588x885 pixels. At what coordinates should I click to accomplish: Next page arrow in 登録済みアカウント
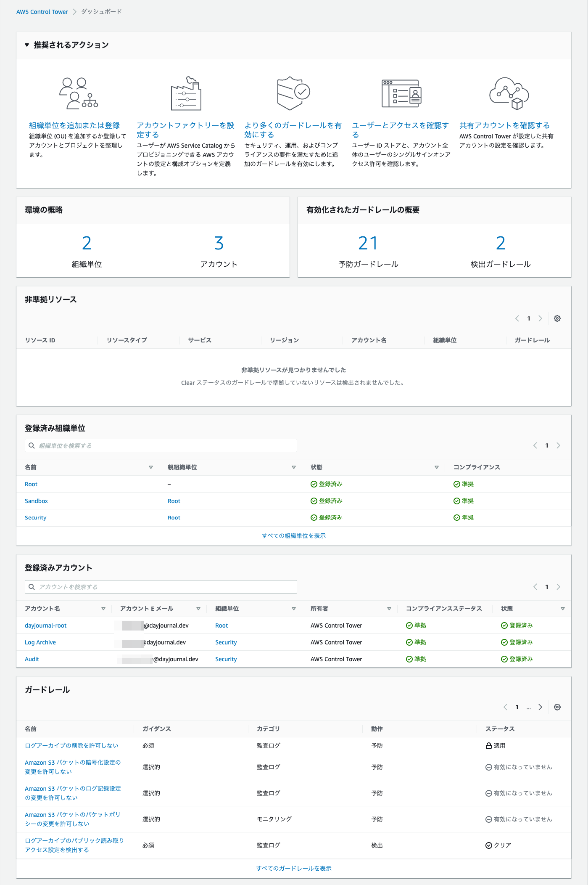point(559,587)
